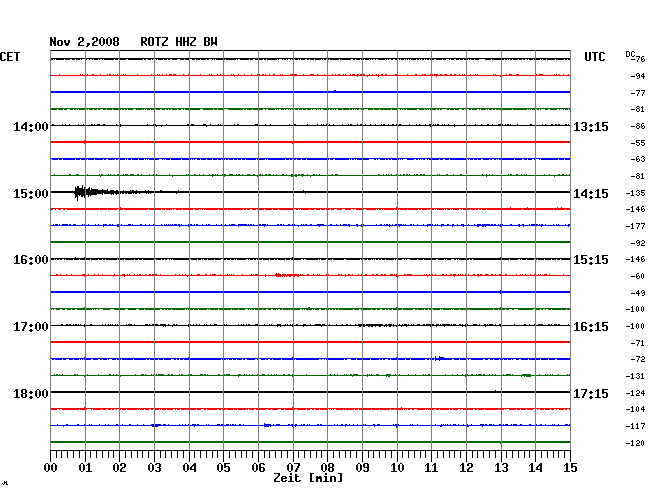Click the "05" minute tick label
The image size is (650, 494).
point(223,468)
